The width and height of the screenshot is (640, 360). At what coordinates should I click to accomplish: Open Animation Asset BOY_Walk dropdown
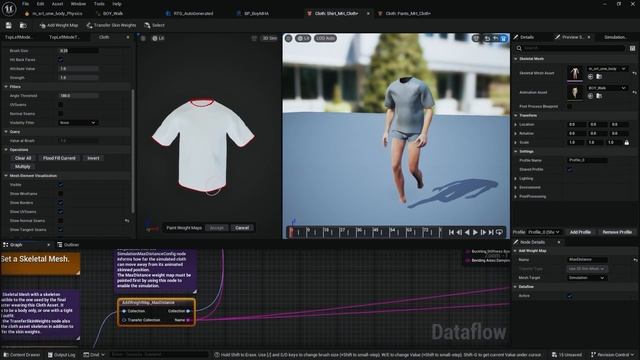607,88
